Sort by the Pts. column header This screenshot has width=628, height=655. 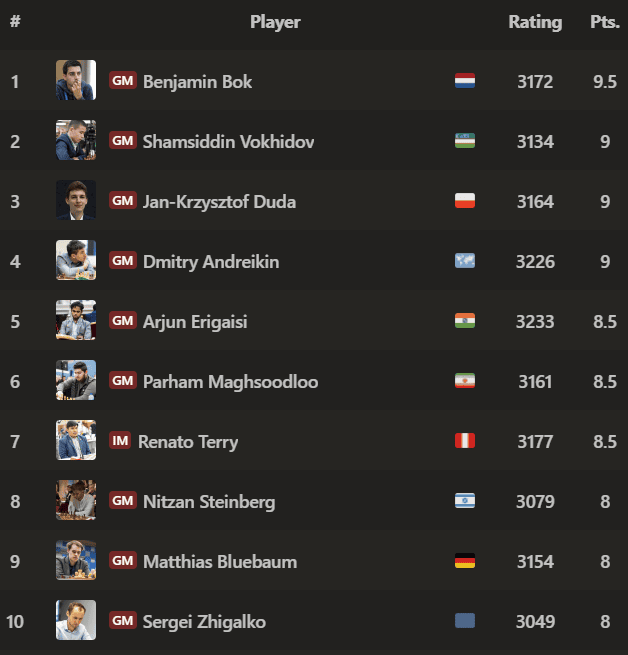pos(604,22)
